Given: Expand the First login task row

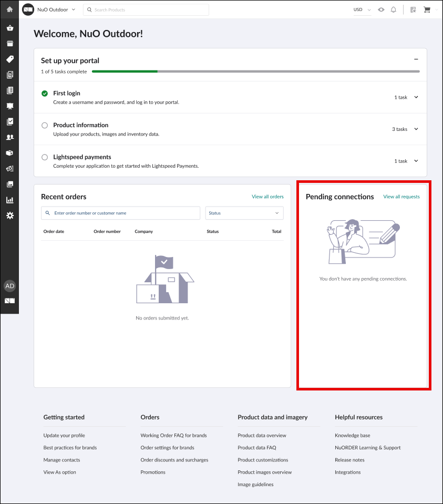Looking at the screenshot, I should tap(416, 97).
